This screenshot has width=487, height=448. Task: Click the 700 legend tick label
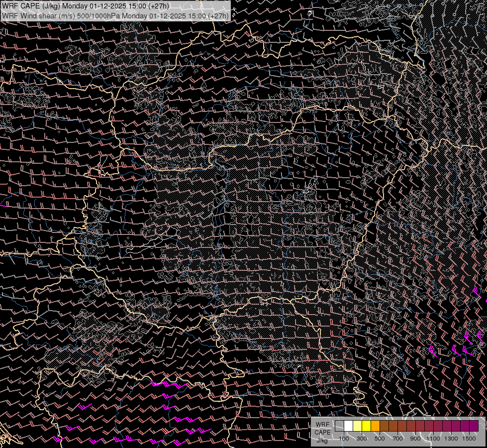tap(397, 439)
